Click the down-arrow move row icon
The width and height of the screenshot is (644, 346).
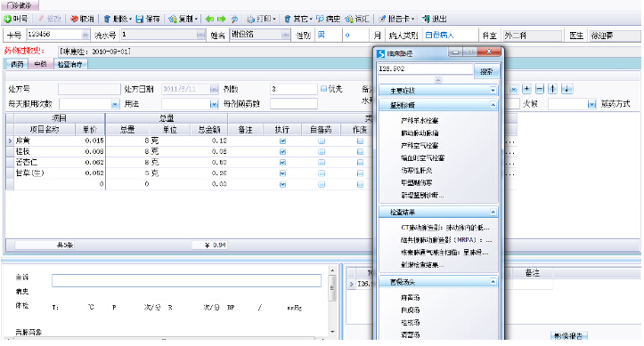(567, 89)
